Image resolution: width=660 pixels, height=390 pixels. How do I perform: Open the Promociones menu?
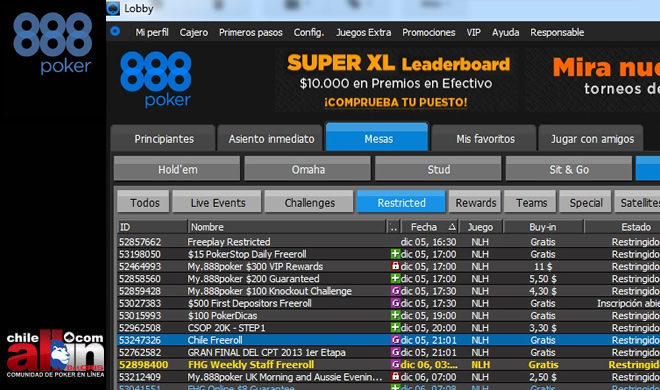(428, 32)
